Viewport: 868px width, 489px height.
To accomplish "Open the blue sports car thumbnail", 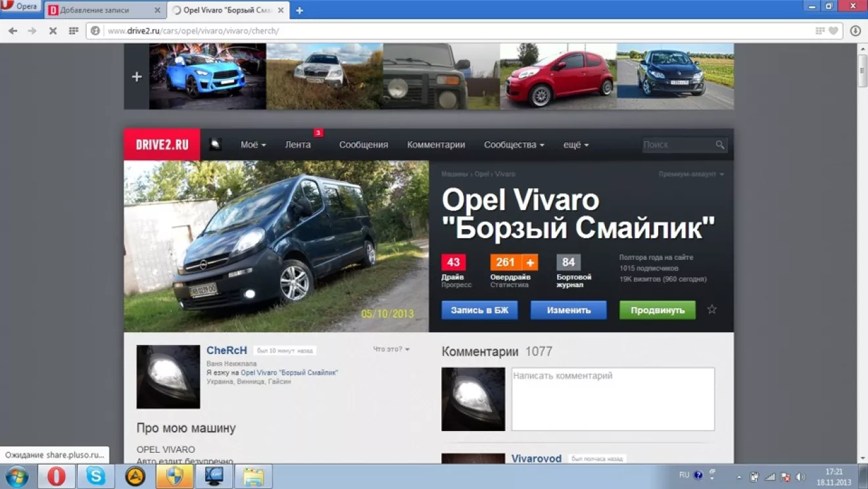I will tap(208, 76).
